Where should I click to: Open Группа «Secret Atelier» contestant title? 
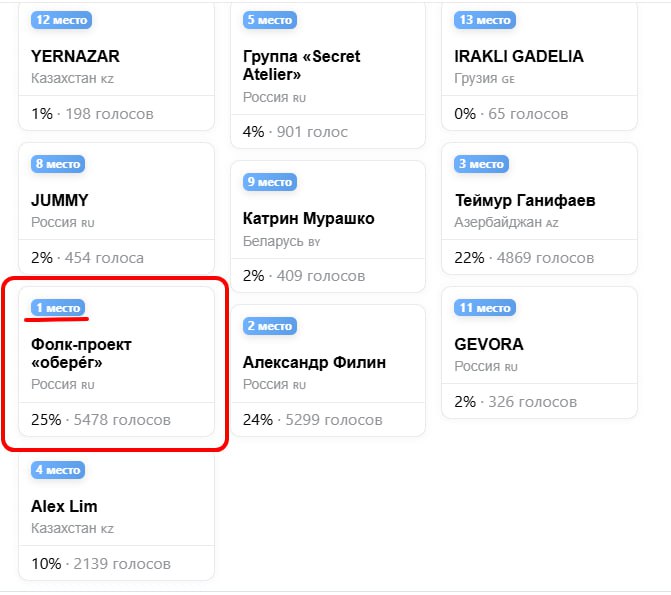pyautogui.click(x=301, y=65)
